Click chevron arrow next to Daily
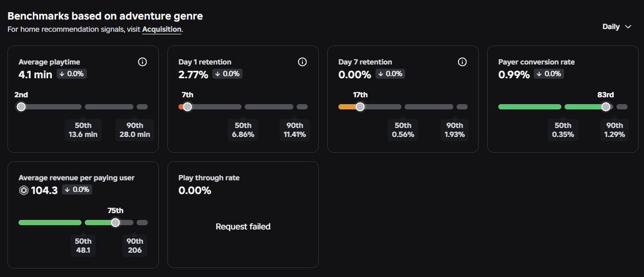Screen dimensions: 644x277 628,27
